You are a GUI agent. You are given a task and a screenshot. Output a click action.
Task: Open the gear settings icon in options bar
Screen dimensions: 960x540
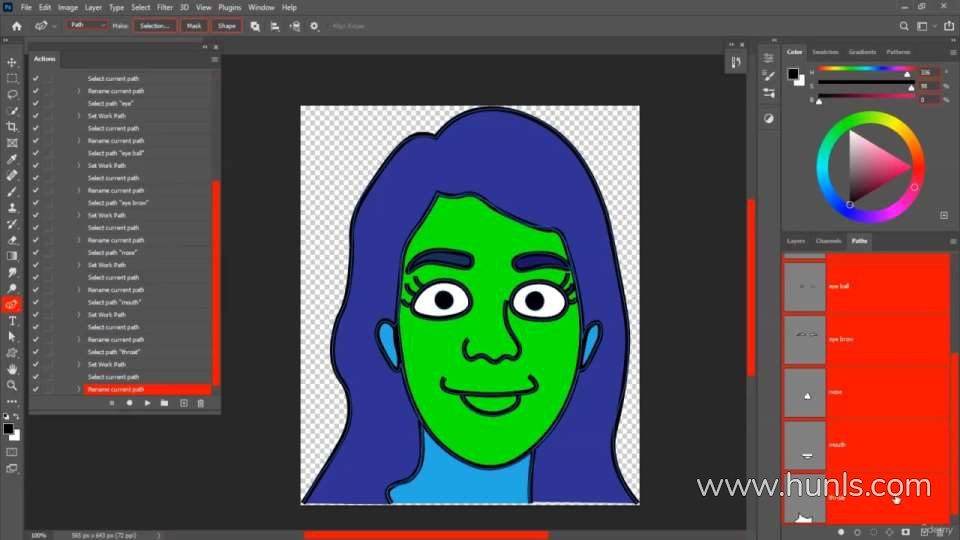(315, 25)
